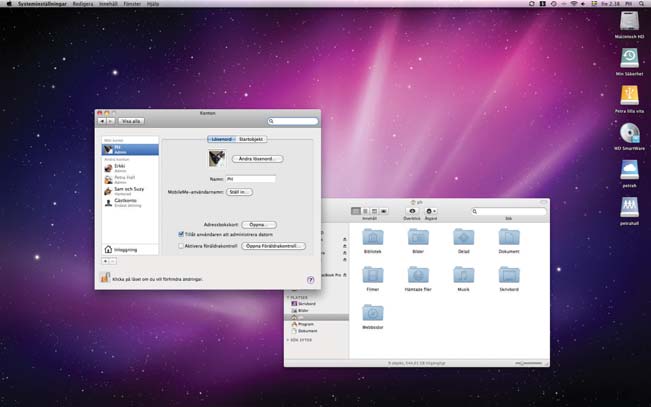Select the WD SmartWare disc icon
This screenshot has height=407, width=651.
click(x=629, y=133)
